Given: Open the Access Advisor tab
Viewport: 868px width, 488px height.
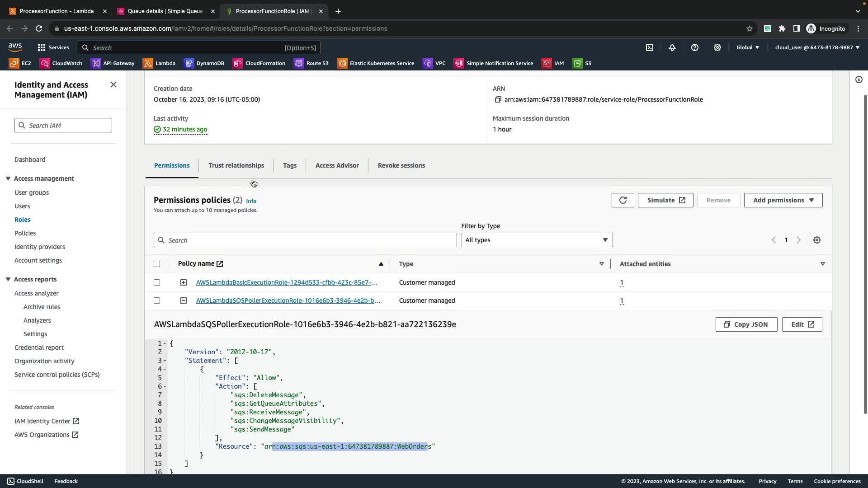Looking at the screenshot, I should click(337, 165).
